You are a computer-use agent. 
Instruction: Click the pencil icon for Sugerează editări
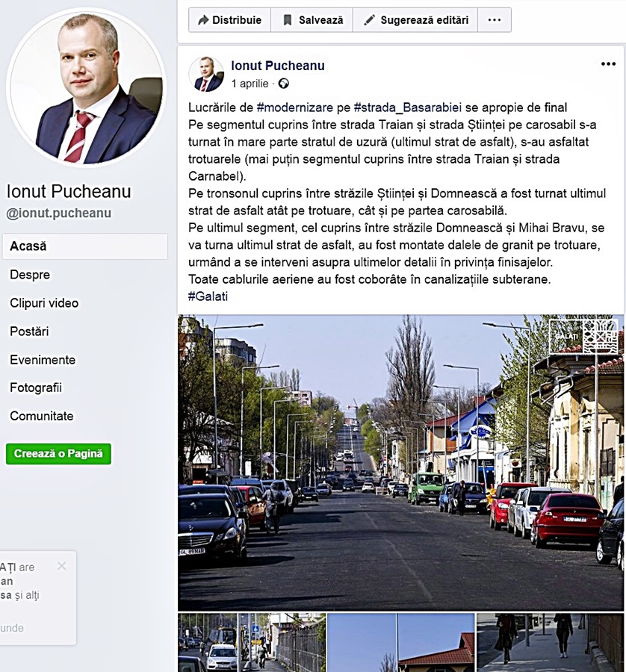pyautogui.click(x=369, y=20)
